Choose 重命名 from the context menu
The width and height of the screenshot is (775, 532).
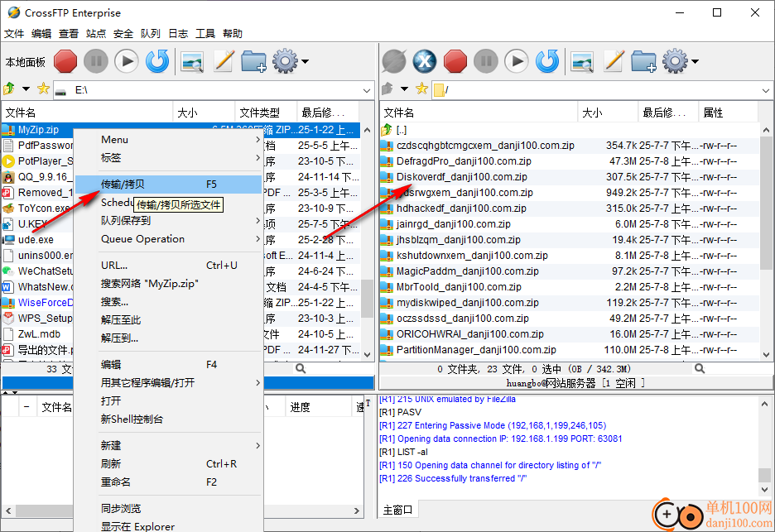168,482
